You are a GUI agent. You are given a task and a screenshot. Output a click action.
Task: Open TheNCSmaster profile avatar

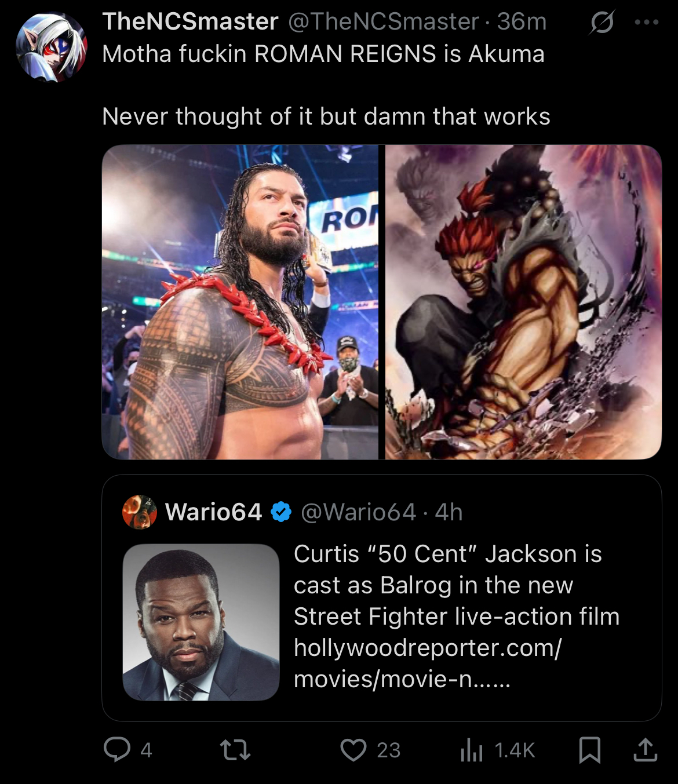tap(52, 48)
